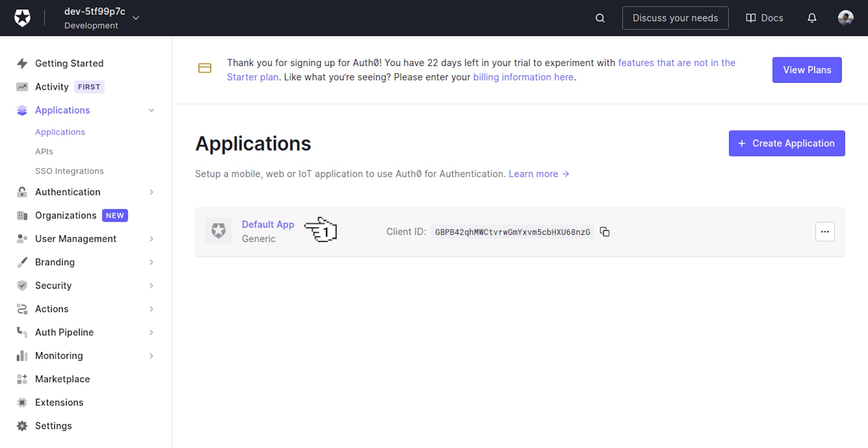
Task: Copy the Default App Client ID
Action: pyautogui.click(x=604, y=232)
